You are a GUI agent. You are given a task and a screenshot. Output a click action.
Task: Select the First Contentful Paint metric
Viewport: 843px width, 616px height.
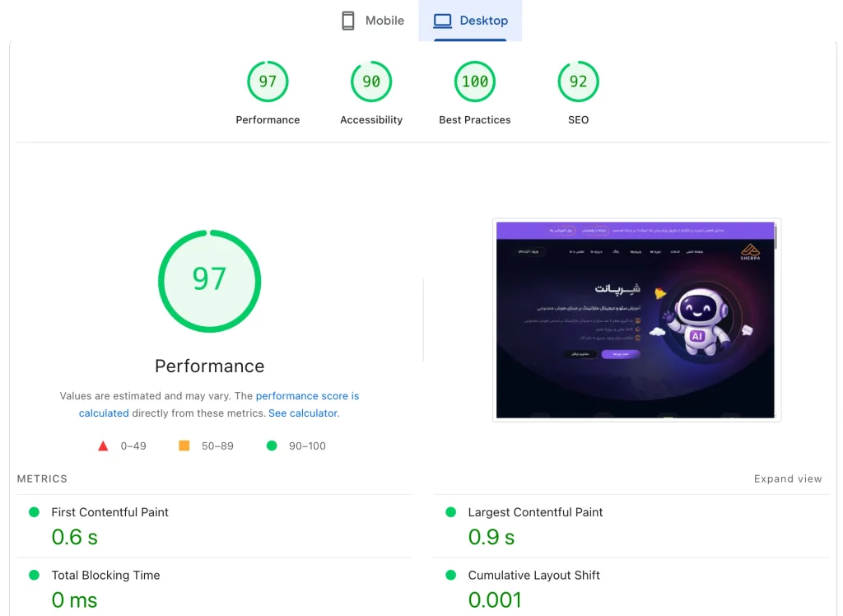[x=215, y=525]
